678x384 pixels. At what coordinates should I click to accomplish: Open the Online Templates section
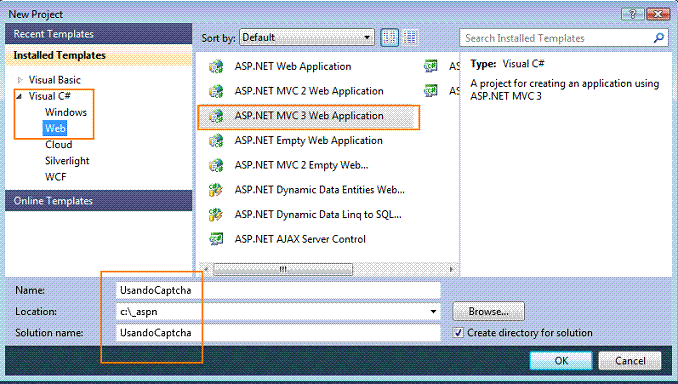coord(99,201)
